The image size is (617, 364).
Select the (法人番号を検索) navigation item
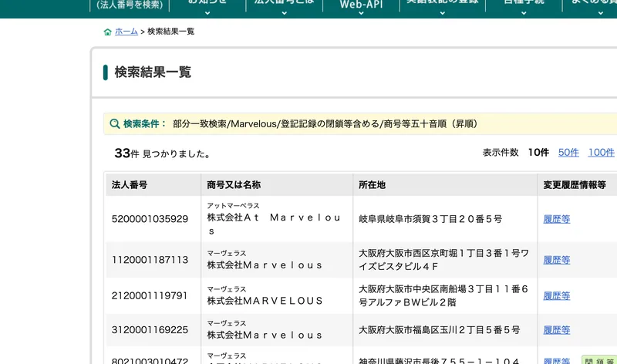pyautogui.click(x=130, y=5)
